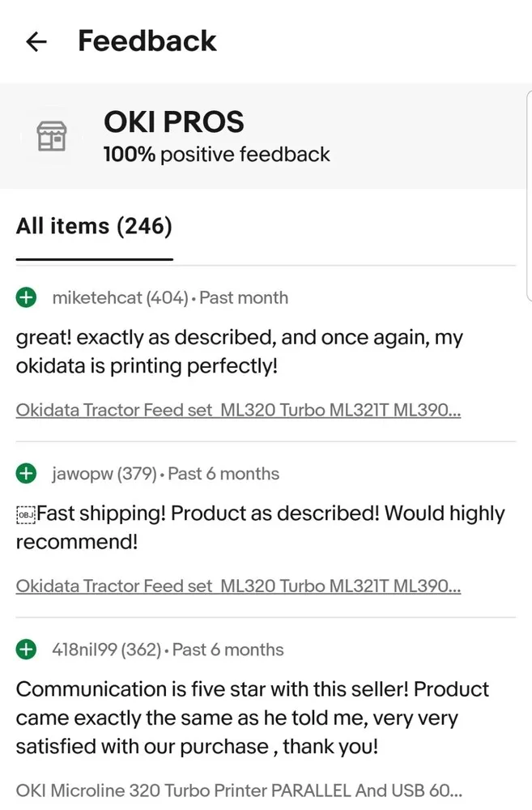532x810 pixels.
Task: Grab the scrollbar handle at right edge
Action: [529, 195]
